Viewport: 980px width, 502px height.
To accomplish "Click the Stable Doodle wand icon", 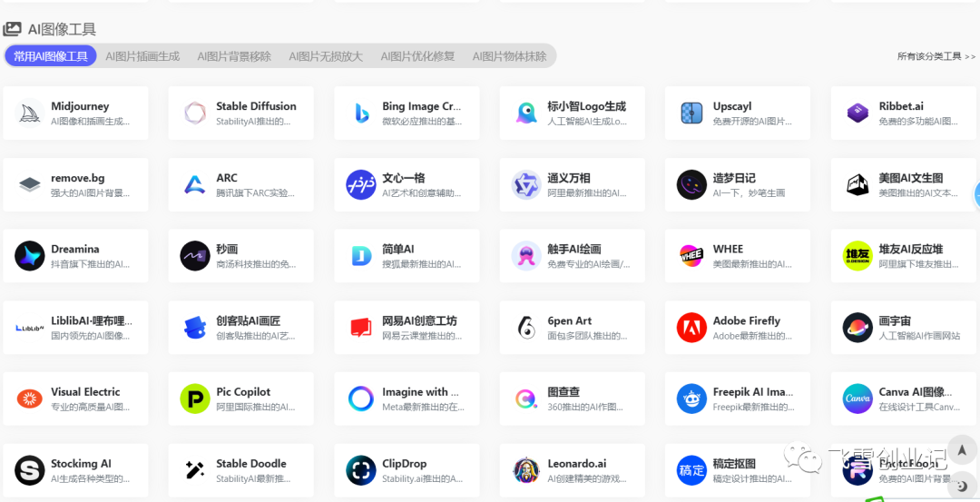I will point(195,471).
